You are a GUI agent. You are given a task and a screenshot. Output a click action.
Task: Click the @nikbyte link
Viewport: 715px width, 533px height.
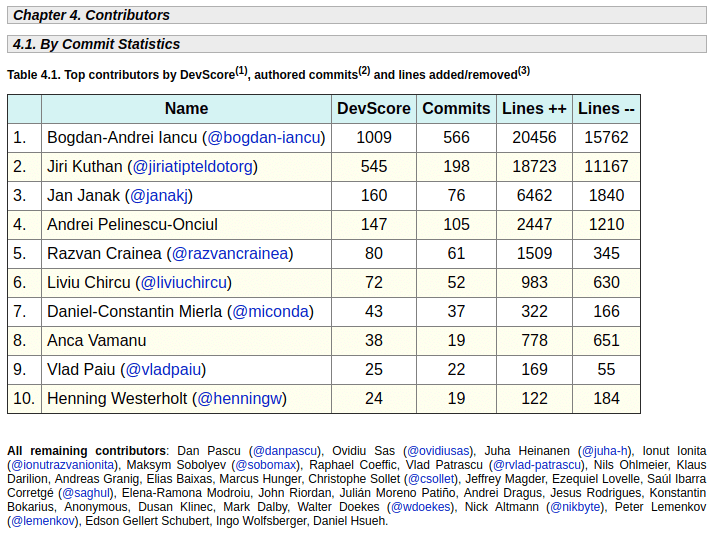point(574,507)
